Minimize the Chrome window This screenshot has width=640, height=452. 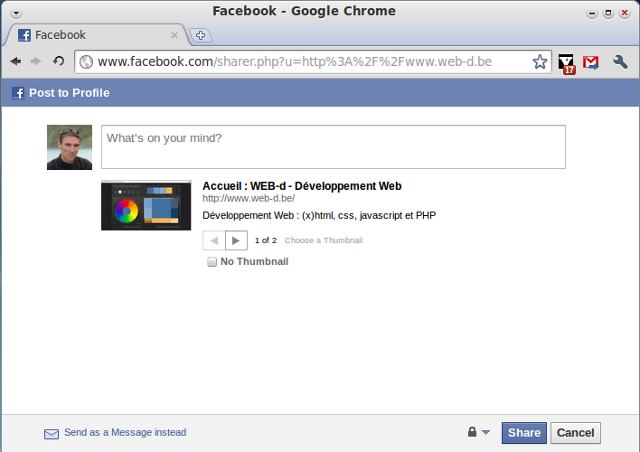pyautogui.click(x=592, y=13)
